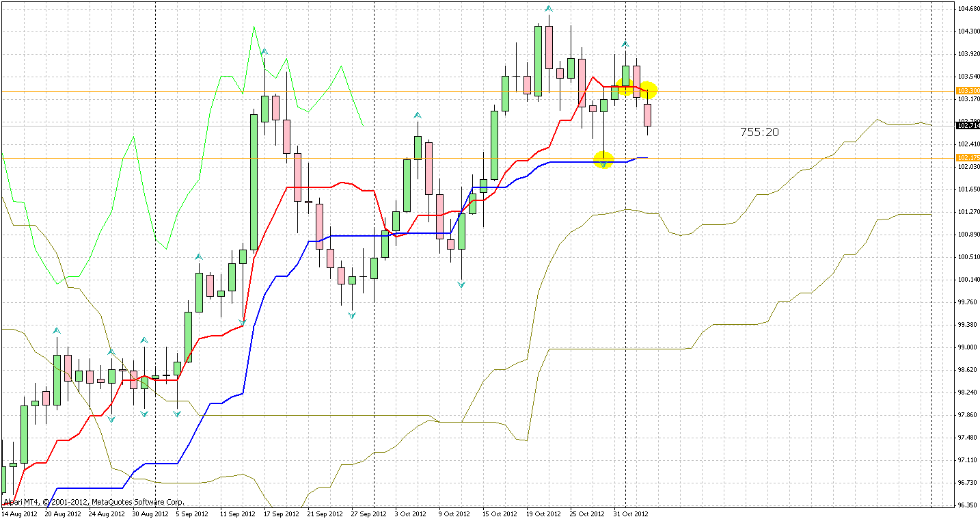This screenshot has width=980, height=519.
Task: Click the Alpari MT4 copyright text
Action: click(94, 502)
